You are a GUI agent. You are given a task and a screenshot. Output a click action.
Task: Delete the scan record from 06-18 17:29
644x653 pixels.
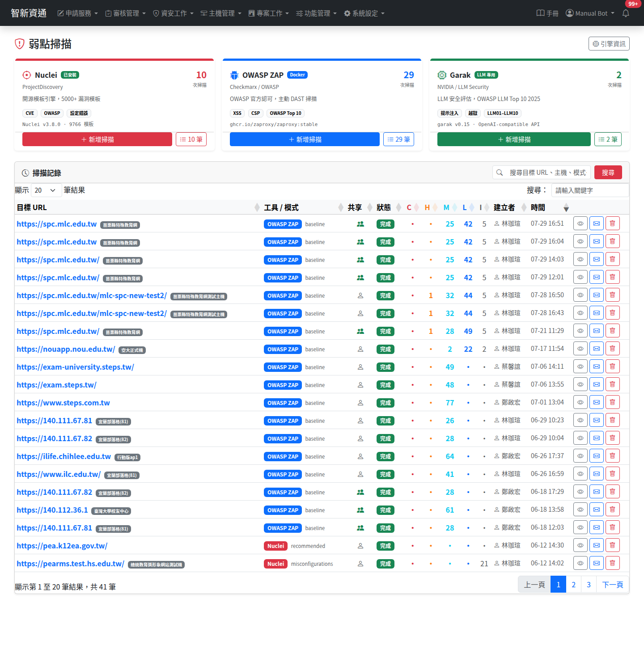612,492
